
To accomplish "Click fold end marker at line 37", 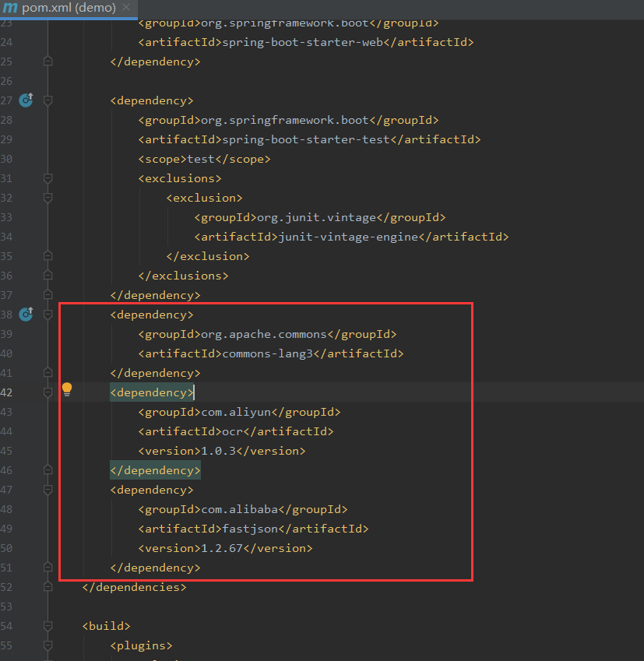I will (x=48, y=294).
